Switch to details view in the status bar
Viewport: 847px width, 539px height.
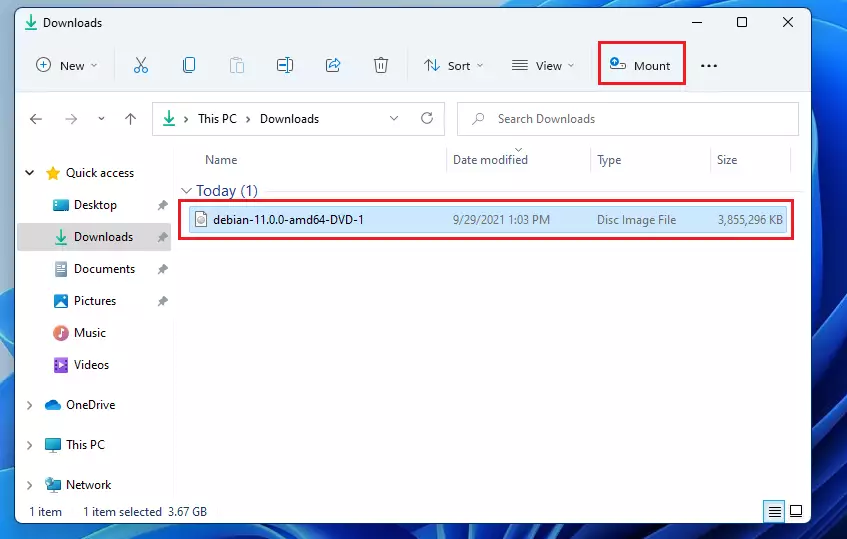point(775,511)
